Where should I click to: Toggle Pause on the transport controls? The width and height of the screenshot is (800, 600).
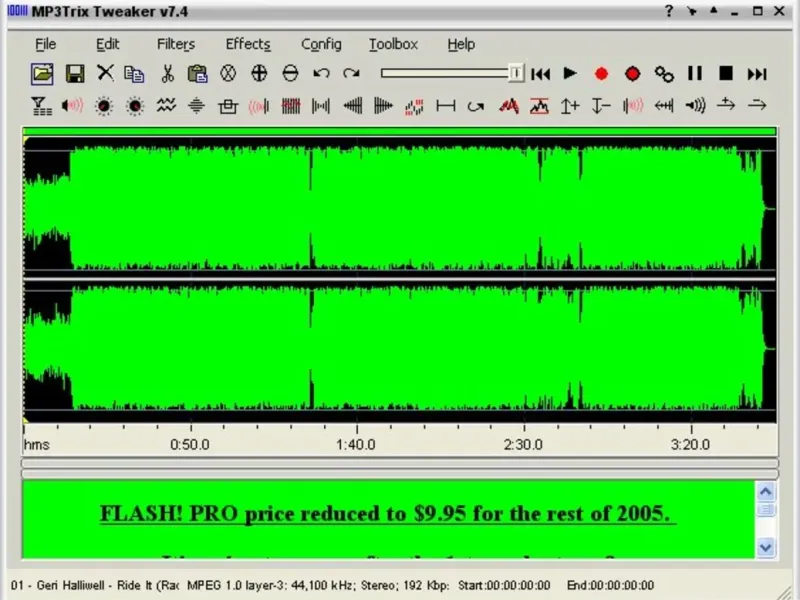coord(695,73)
